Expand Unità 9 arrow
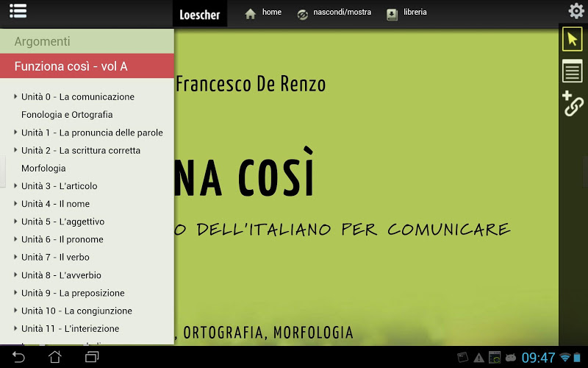The height and width of the screenshot is (368, 588). coord(15,292)
